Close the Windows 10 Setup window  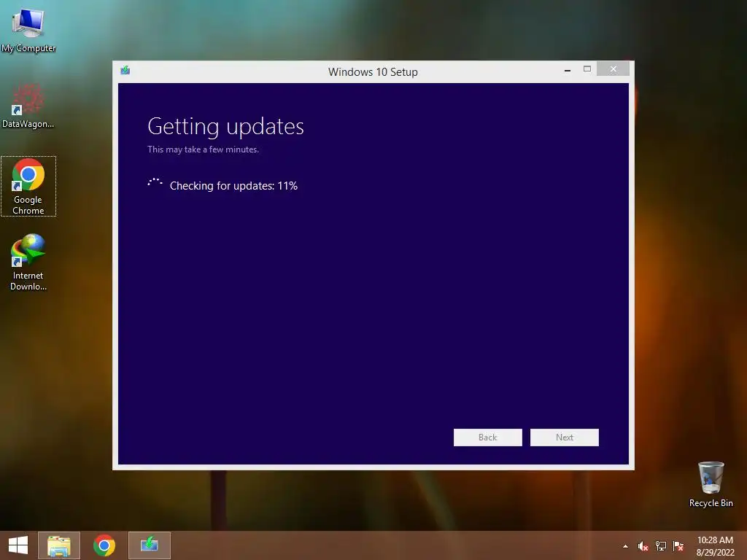[x=613, y=69]
